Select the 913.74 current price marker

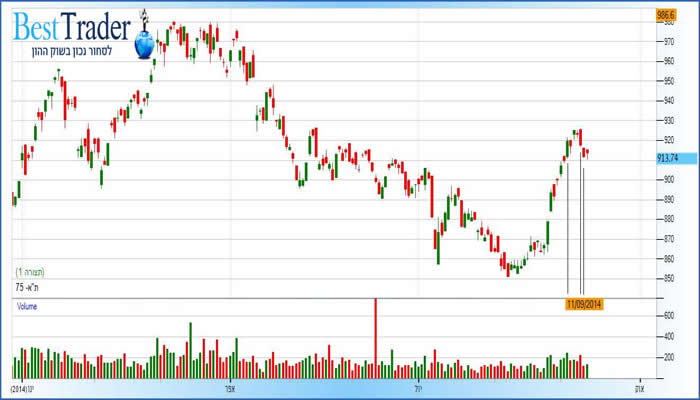[667, 158]
